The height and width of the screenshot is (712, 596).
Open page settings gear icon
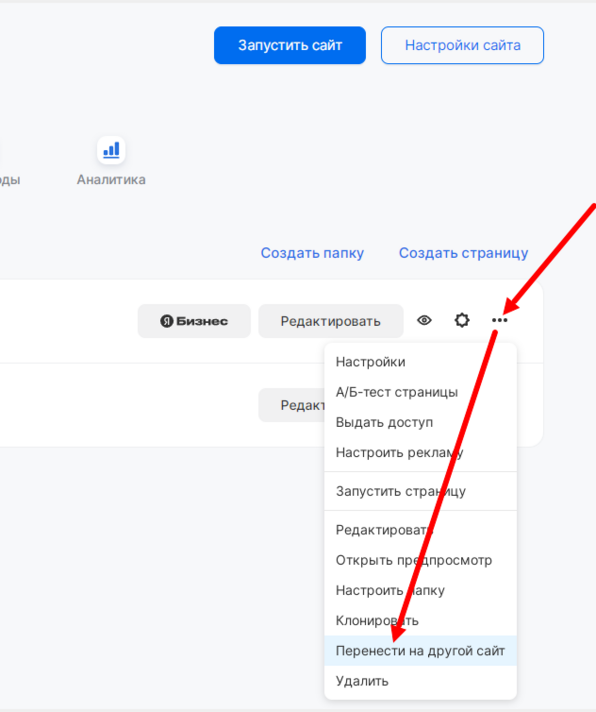(x=462, y=321)
